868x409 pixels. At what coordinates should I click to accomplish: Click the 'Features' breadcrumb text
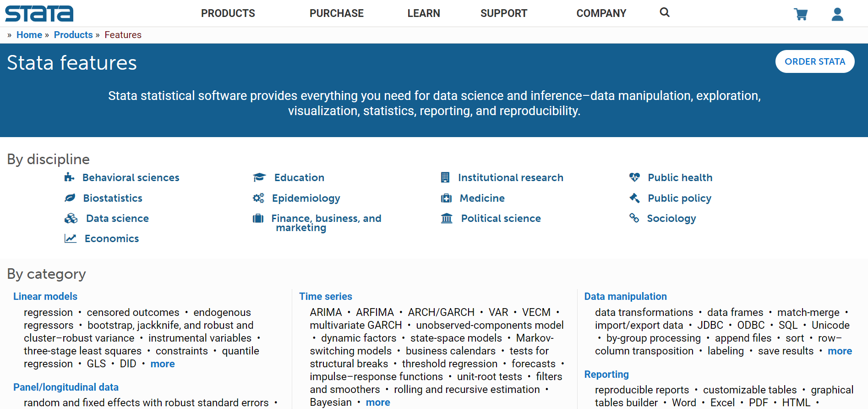[123, 35]
